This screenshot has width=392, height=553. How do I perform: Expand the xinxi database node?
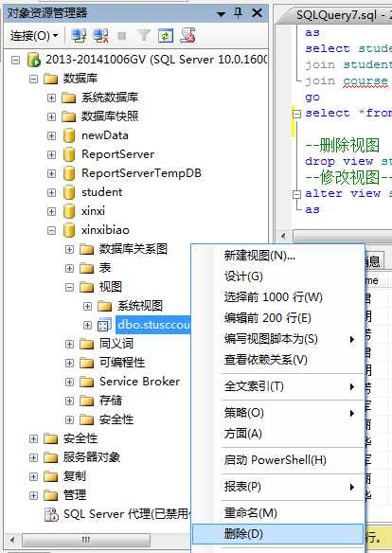[51, 211]
